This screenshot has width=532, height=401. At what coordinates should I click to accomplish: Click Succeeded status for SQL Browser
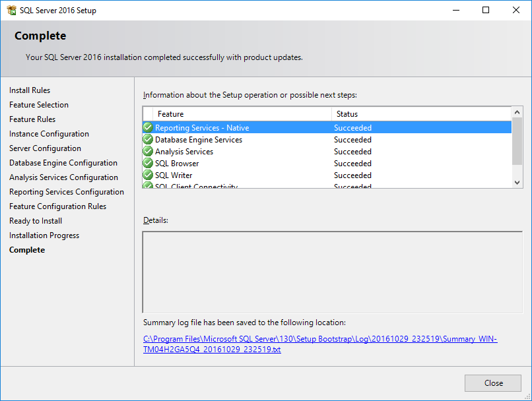(352, 164)
